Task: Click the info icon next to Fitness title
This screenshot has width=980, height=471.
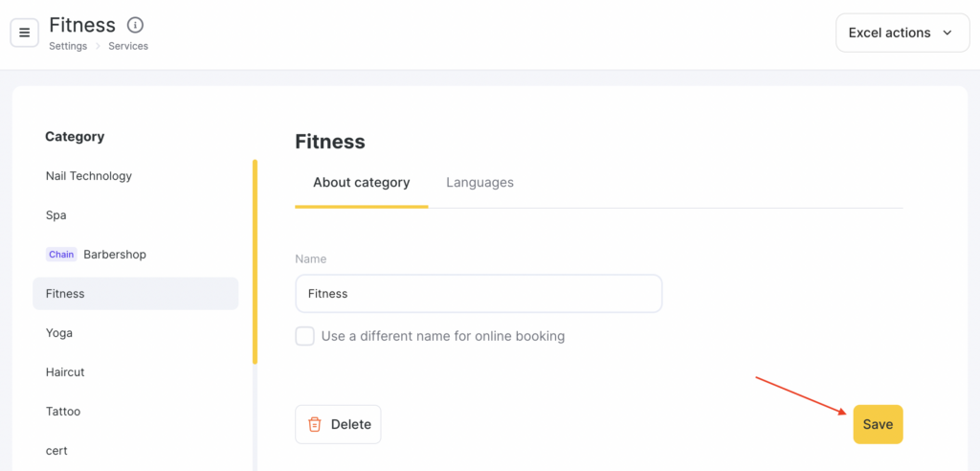Action: pyautogui.click(x=135, y=25)
